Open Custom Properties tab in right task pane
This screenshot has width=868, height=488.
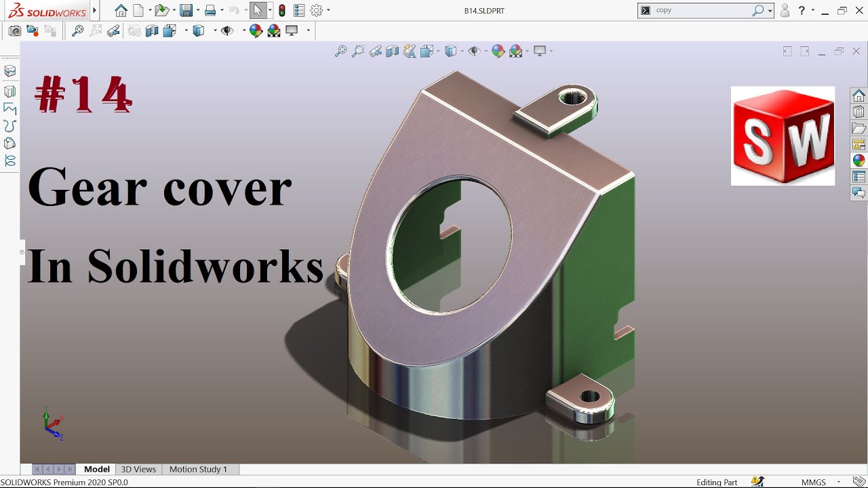pos(859,177)
